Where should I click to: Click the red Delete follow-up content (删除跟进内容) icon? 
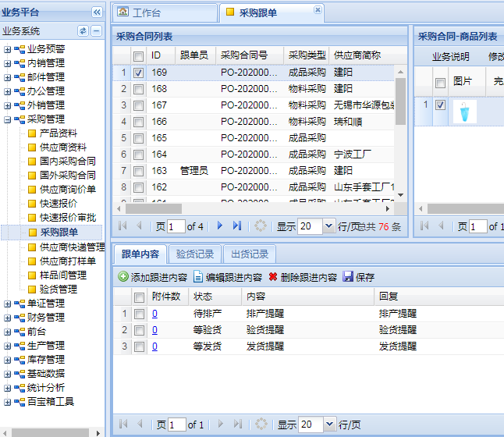point(272,277)
